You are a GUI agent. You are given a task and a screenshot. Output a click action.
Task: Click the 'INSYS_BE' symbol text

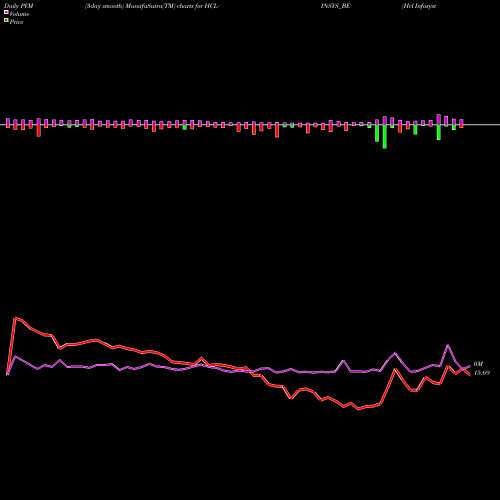point(335,6)
